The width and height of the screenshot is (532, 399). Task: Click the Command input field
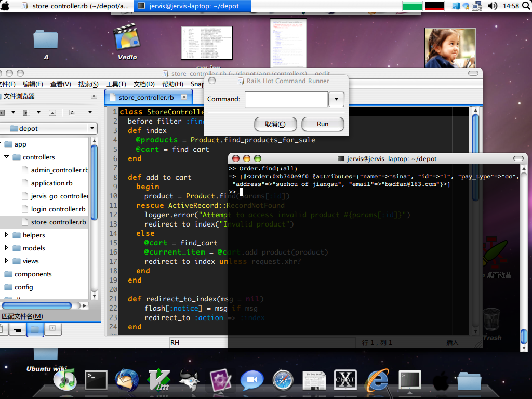pyautogui.click(x=286, y=99)
